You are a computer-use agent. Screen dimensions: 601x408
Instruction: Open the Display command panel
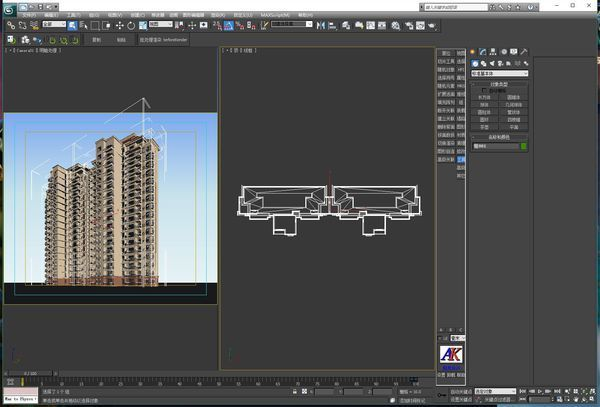pyautogui.click(x=514, y=51)
